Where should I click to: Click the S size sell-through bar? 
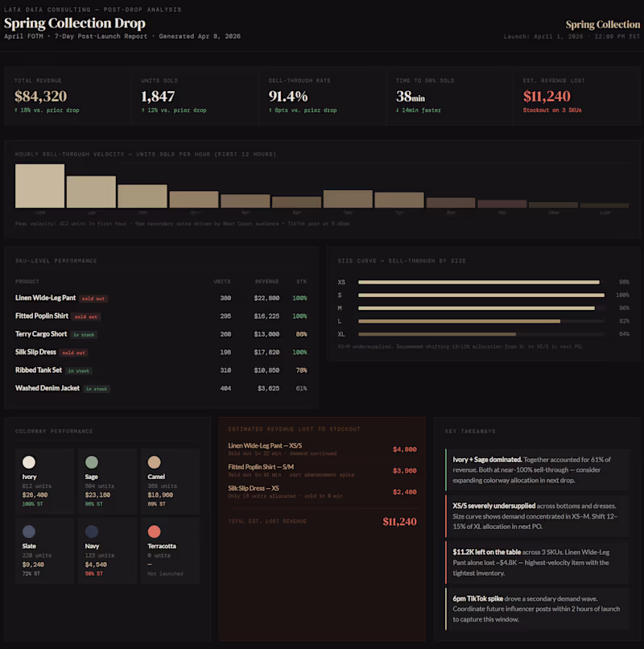(x=481, y=296)
